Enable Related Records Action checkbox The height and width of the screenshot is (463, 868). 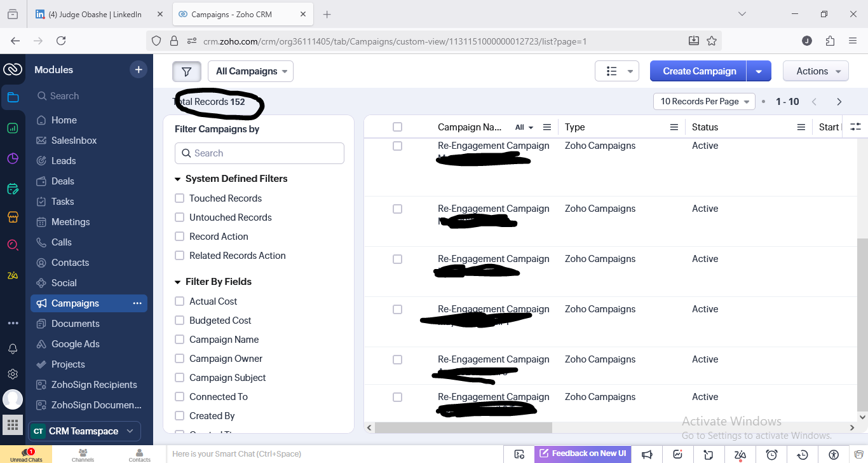click(x=179, y=256)
